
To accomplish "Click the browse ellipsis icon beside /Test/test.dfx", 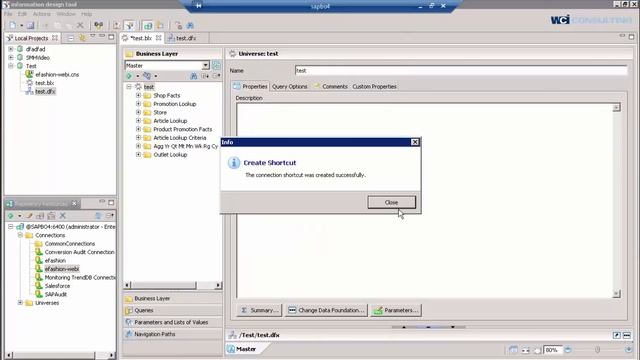I will (627, 335).
